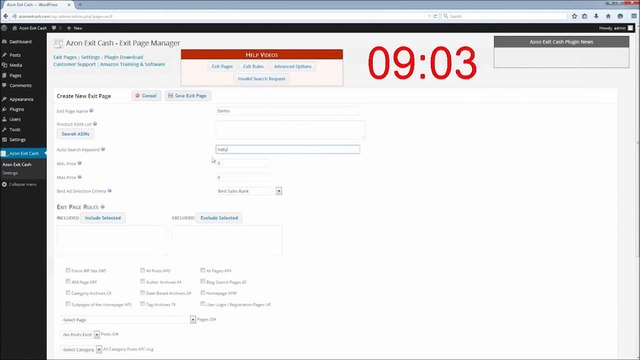Check the Date-Based Archives checkbox

pos(142,293)
